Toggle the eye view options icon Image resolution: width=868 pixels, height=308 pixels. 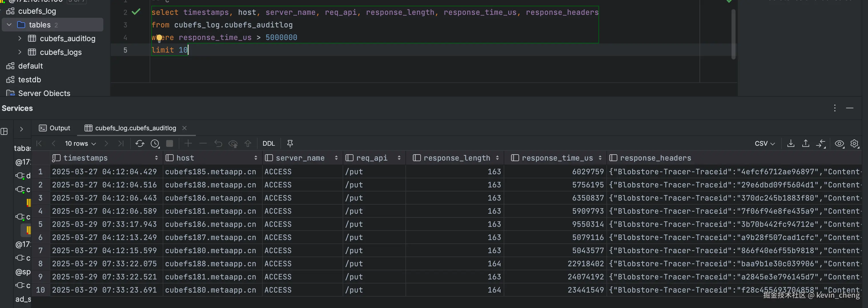click(839, 144)
